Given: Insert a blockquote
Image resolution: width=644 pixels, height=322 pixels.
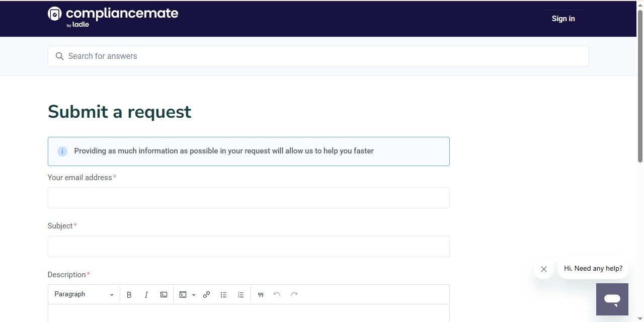Looking at the screenshot, I should pos(261,294).
